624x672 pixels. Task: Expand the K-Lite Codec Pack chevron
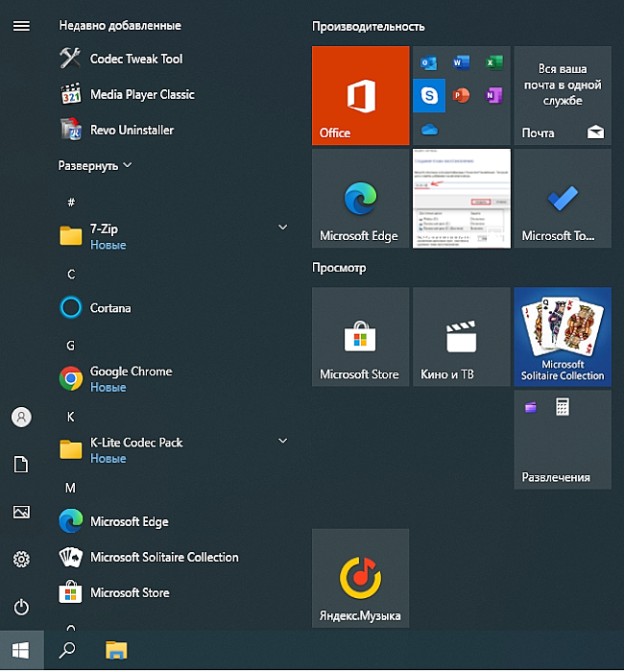click(283, 441)
